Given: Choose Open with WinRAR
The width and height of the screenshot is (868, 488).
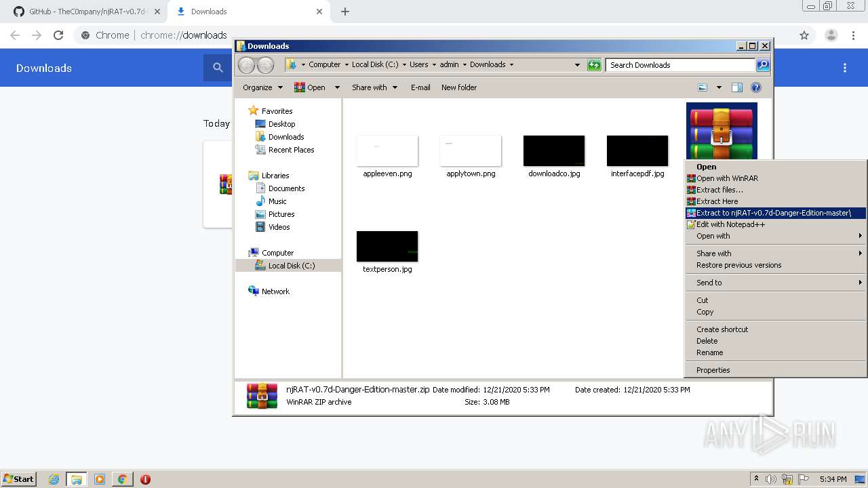Looking at the screenshot, I should pos(776,178).
